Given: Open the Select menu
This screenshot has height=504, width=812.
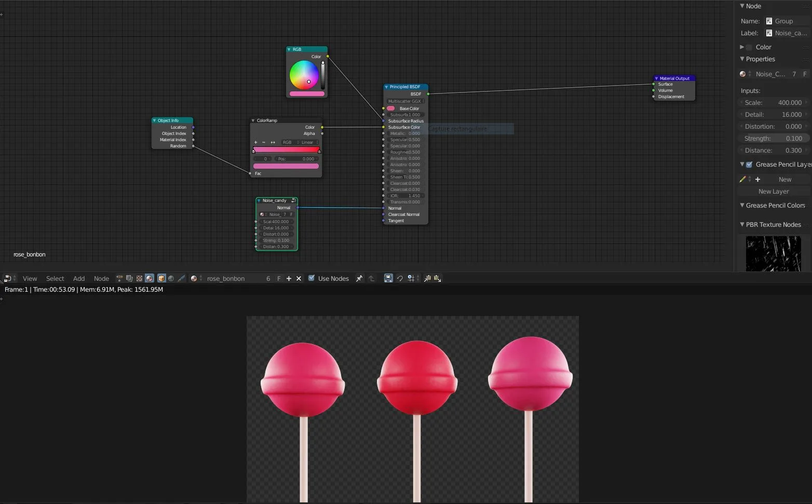Looking at the screenshot, I should pyautogui.click(x=55, y=279).
